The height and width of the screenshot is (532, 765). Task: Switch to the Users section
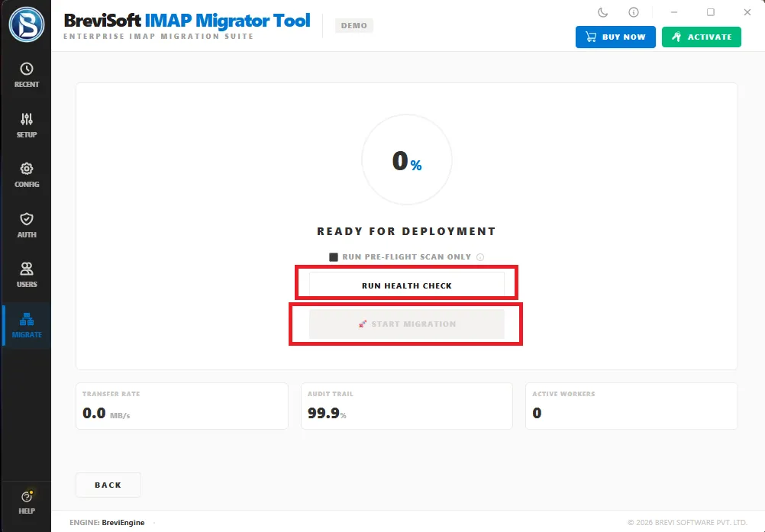27,276
